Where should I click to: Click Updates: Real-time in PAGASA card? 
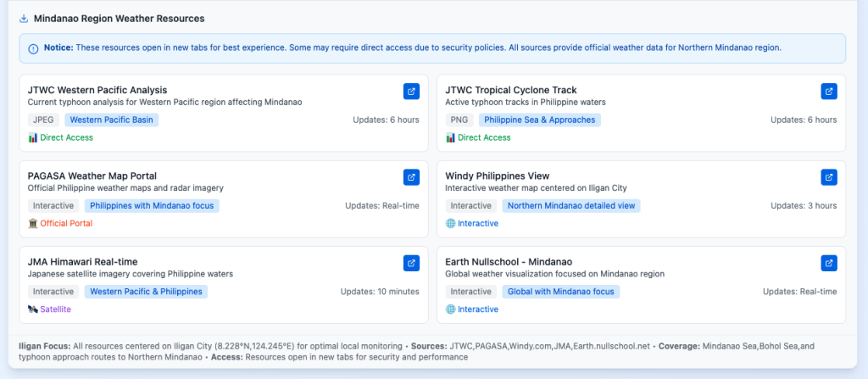pyautogui.click(x=382, y=205)
